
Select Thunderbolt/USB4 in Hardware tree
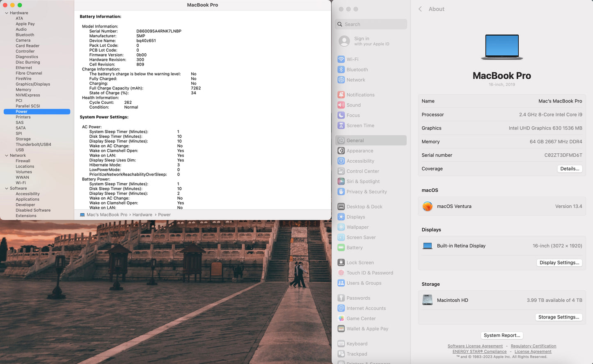(x=34, y=144)
